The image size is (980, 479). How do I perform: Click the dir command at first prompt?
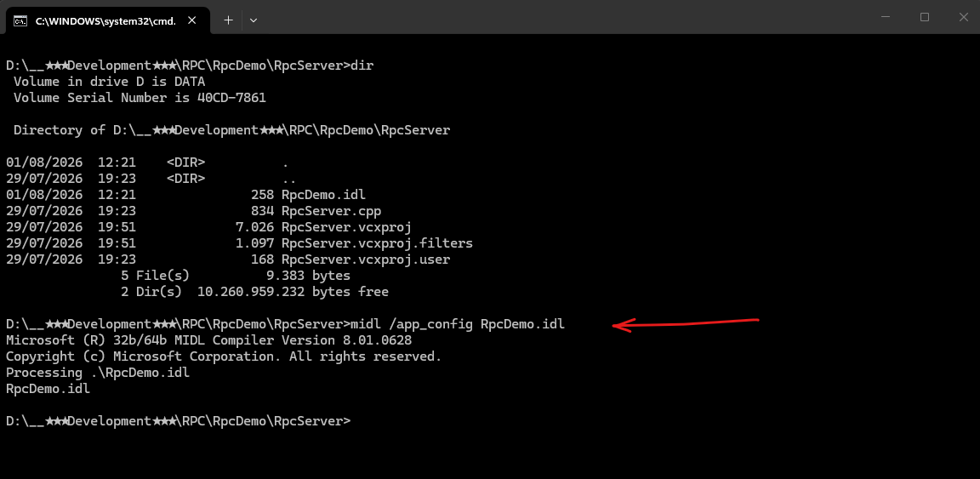(x=362, y=65)
